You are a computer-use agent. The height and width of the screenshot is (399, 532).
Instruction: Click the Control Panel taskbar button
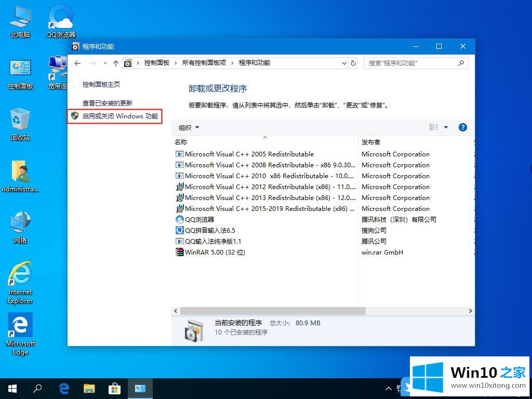tap(140, 389)
